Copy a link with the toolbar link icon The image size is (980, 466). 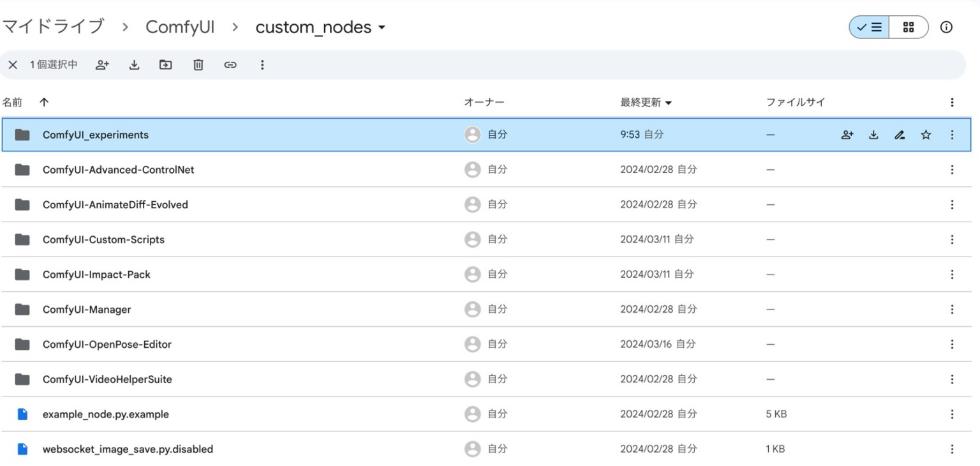[x=230, y=64]
